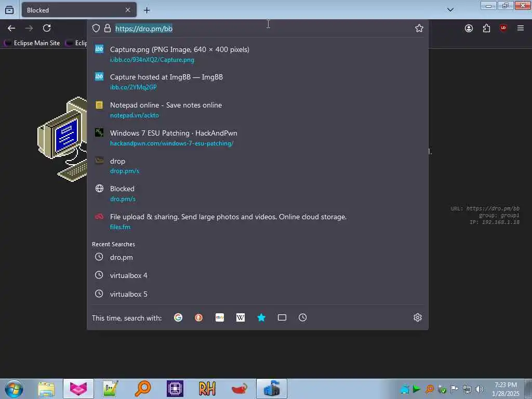The image size is (532, 399).
Task: Choose the drop suggestion drop.pm/s
Action: (x=258, y=166)
